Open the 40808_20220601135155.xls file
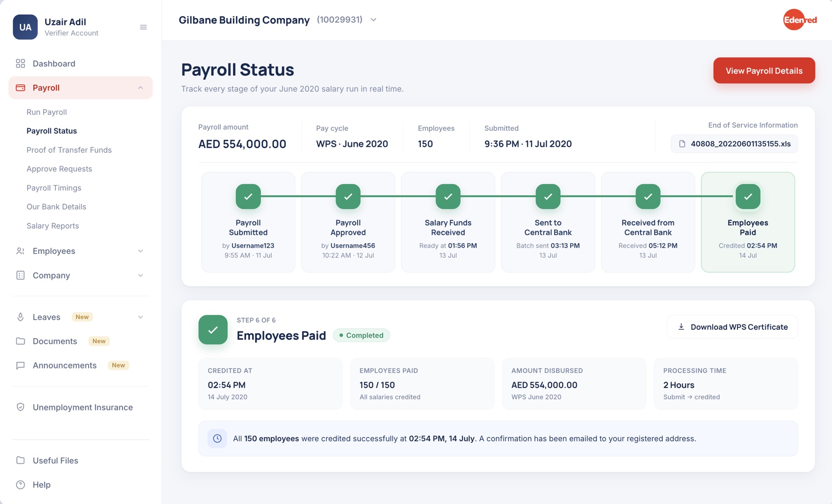Screen dimensions: 832x504 pyautogui.click(x=734, y=144)
